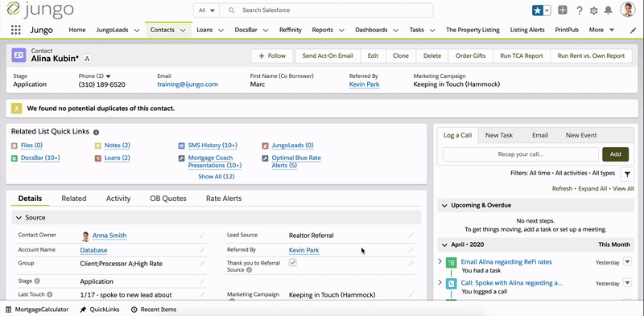The image size is (644, 316).
Task: Click the edit pencil for Lead Source
Action: pos(411,236)
